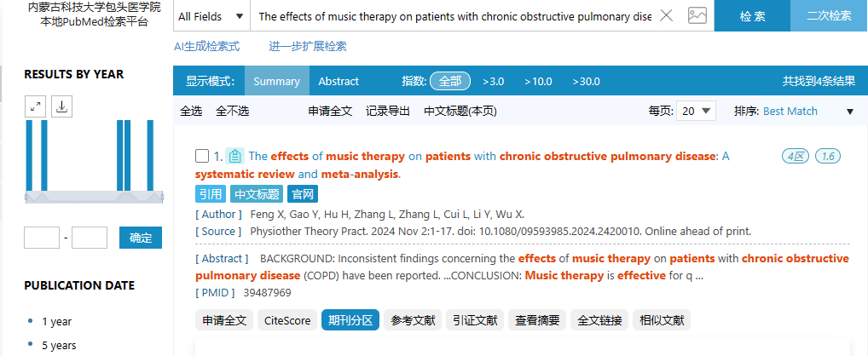Filter by index >3.0
Screen dimensions: 868x356
pyautogui.click(x=493, y=81)
